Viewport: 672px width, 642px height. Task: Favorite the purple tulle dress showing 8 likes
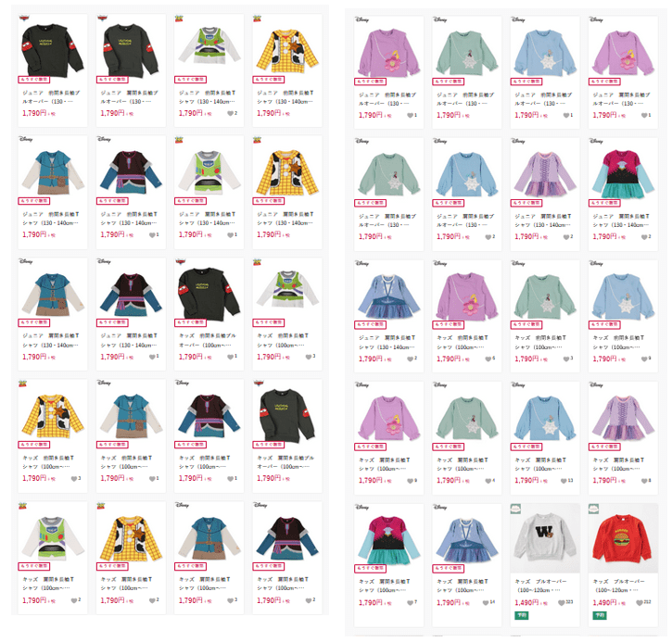click(x=643, y=481)
